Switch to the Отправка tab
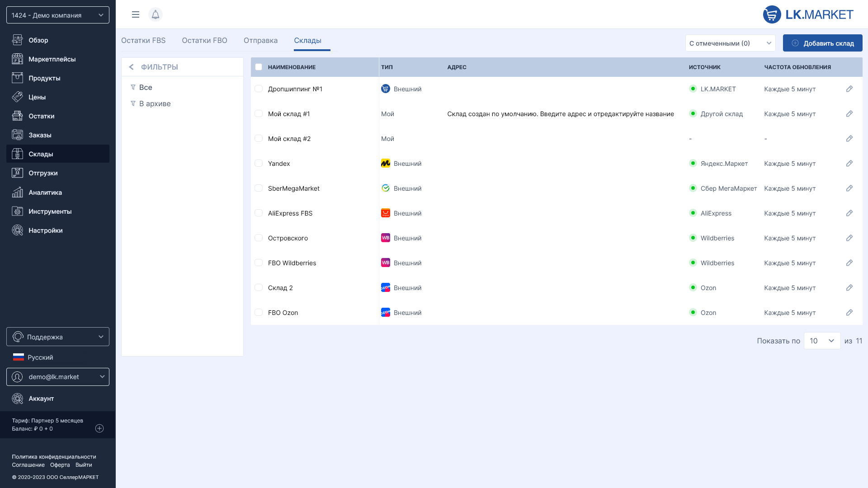868x488 pixels. (x=260, y=41)
